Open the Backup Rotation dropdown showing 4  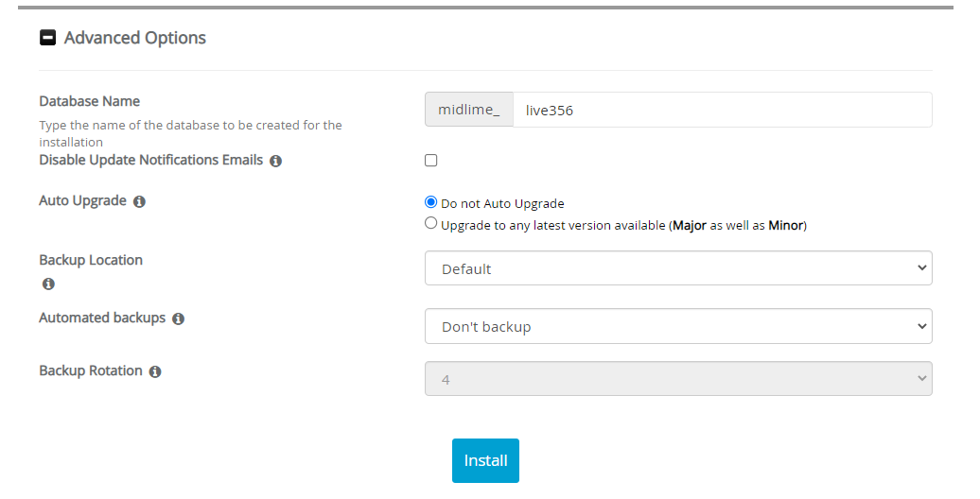678,378
